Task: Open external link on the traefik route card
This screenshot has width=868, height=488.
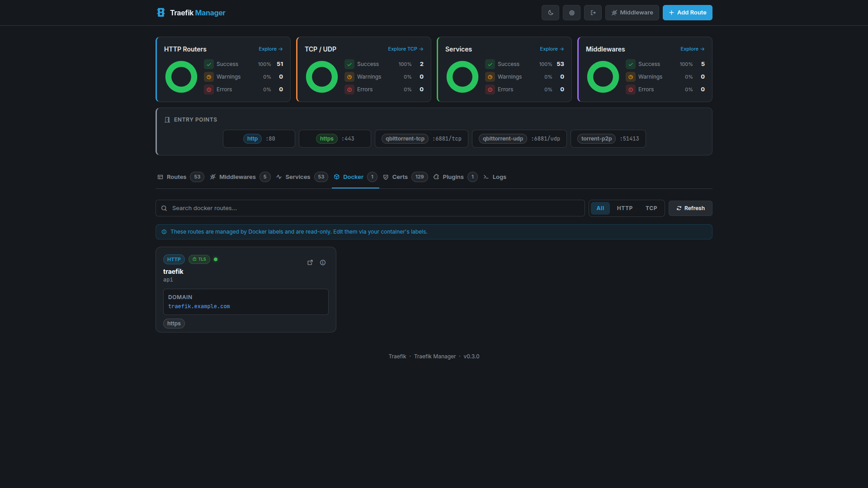Action: (310, 263)
